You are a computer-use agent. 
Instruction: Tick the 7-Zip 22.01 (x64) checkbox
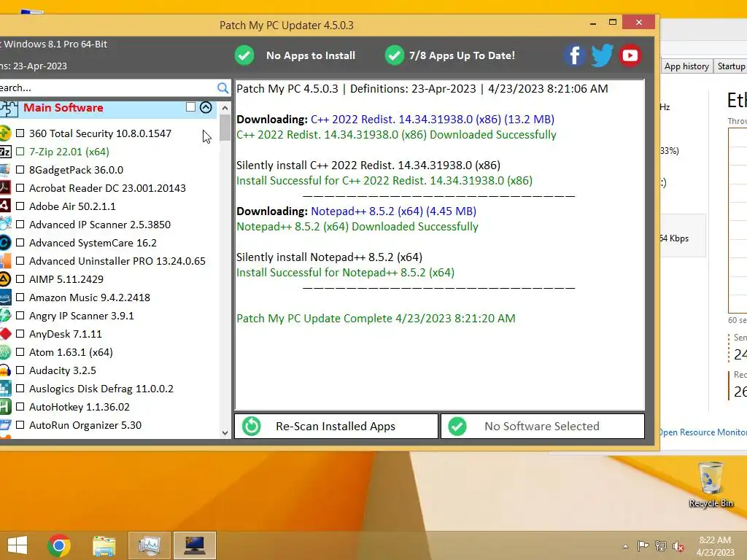pyautogui.click(x=20, y=152)
